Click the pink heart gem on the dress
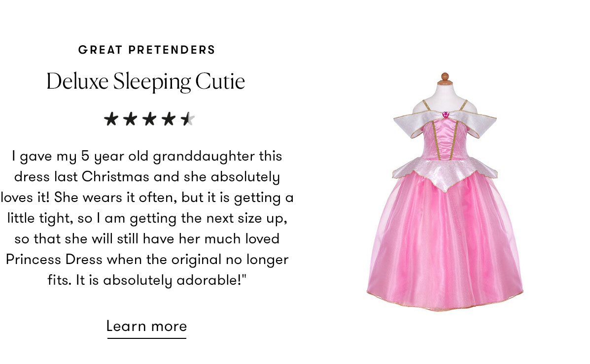Viewport: 590px width, 364px height. click(x=445, y=115)
